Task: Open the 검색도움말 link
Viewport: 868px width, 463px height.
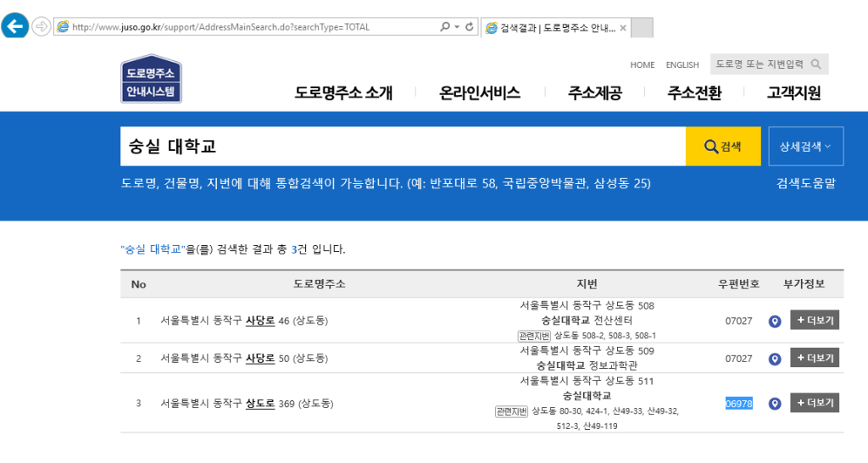Action: [x=806, y=183]
